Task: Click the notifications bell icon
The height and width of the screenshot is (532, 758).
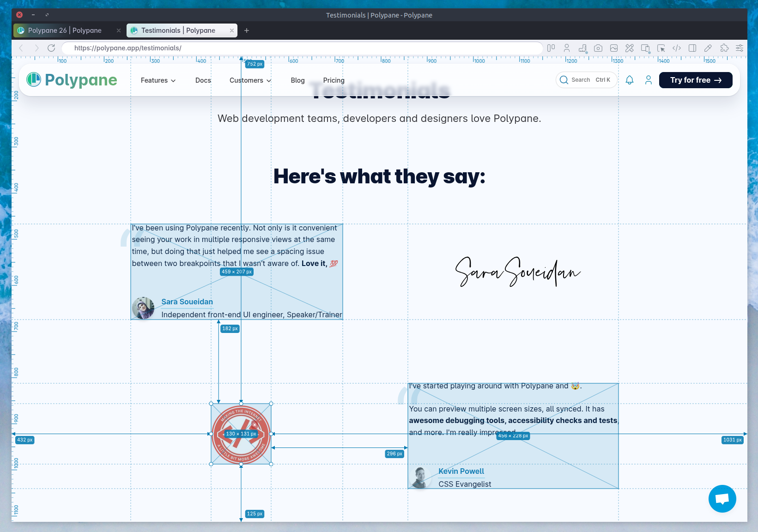Action: tap(630, 80)
